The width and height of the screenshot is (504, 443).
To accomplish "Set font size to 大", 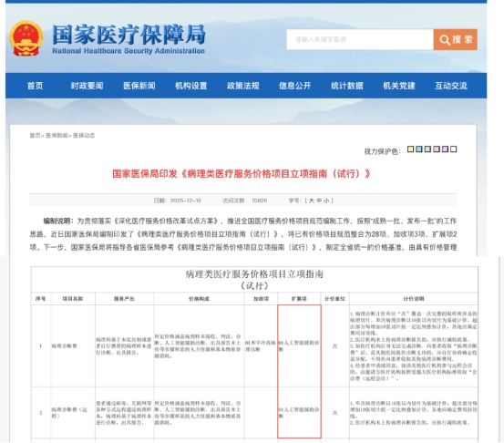I will [311, 201].
